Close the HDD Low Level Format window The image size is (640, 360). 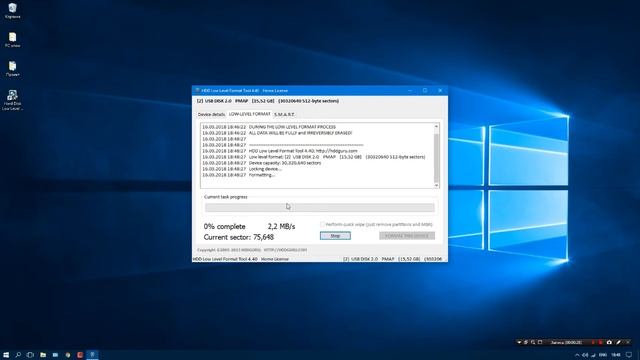(x=440, y=91)
